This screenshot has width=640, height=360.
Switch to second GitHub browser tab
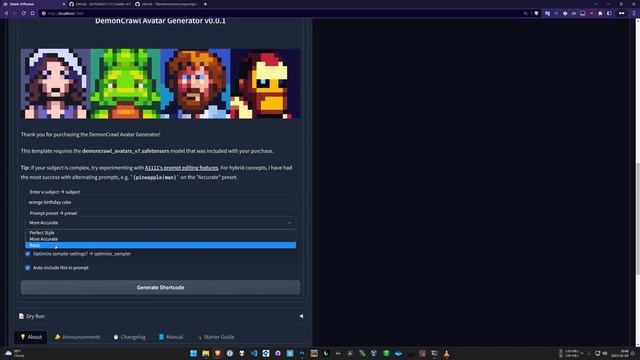coord(166,4)
